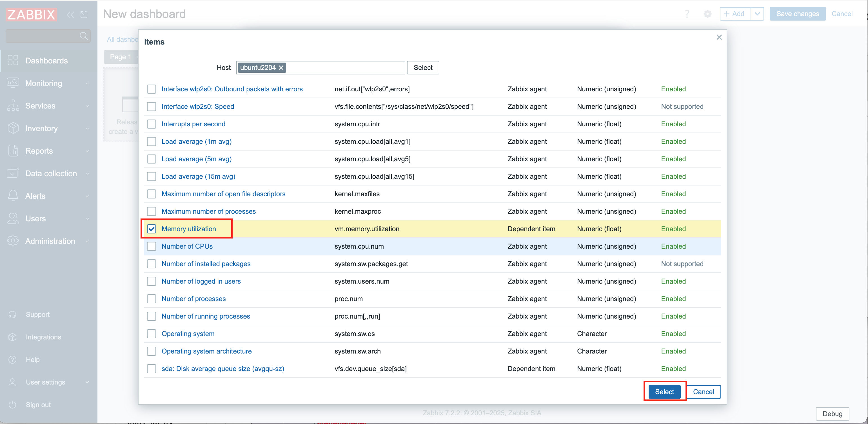Open the Help menu item

click(49, 359)
